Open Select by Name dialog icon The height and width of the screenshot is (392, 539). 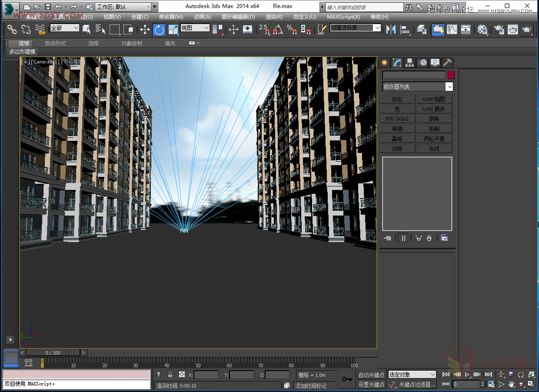(x=99, y=29)
